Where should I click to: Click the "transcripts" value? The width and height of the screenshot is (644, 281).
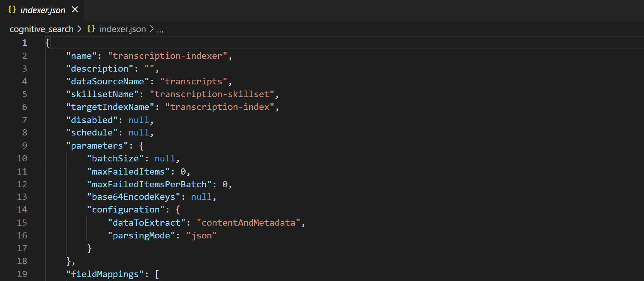(194, 81)
